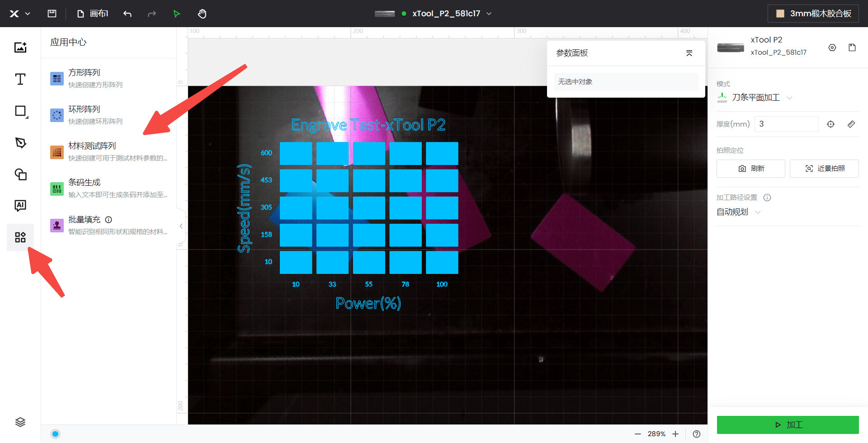Click the 无选中对象 status text
Image resolution: width=868 pixels, height=443 pixels.
575,82
